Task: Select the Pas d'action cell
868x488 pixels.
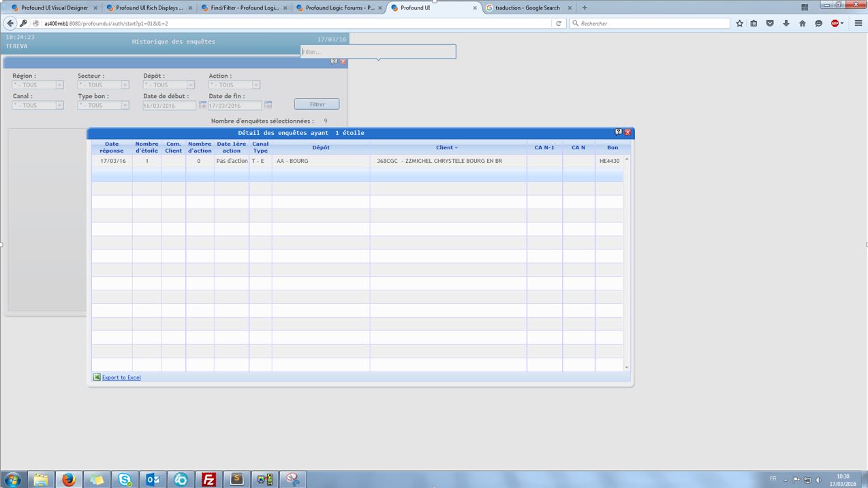Action: 232,161
